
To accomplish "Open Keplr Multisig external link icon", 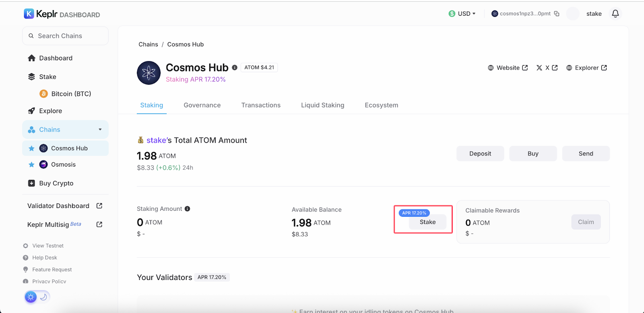I will pyautogui.click(x=99, y=224).
